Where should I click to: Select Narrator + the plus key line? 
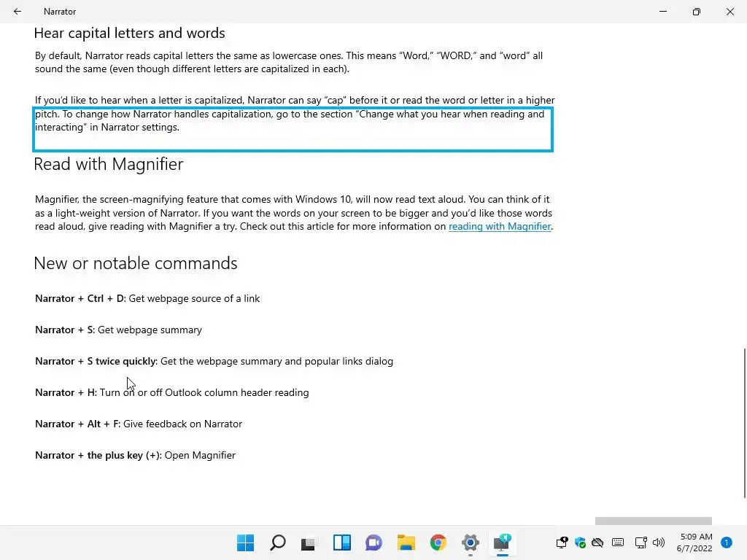[135, 456]
